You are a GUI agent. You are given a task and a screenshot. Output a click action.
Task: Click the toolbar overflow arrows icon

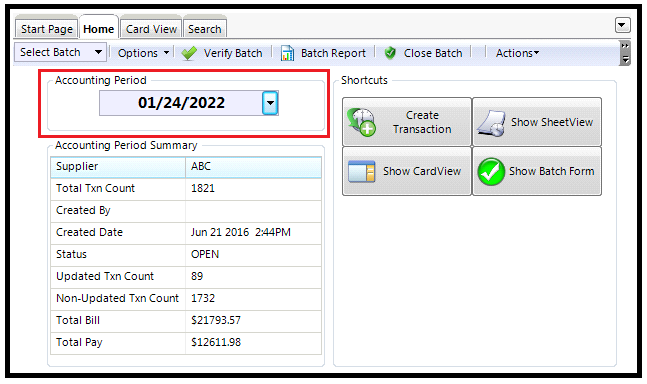[625, 53]
